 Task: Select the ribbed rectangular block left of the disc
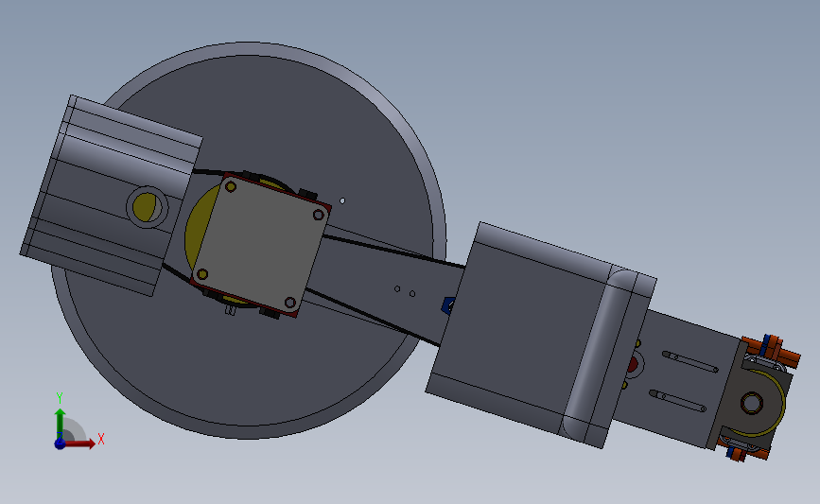pos(111,195)
